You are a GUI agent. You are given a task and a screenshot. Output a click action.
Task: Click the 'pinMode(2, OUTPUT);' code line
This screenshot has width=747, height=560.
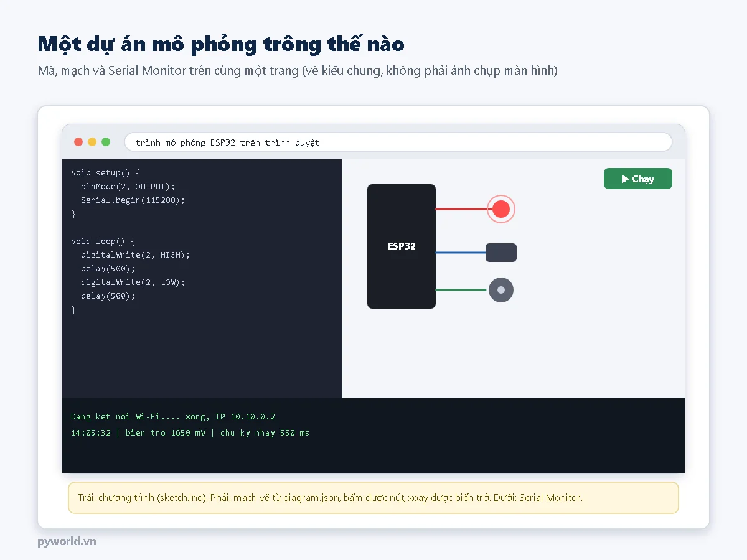click(x=128, y=186)
